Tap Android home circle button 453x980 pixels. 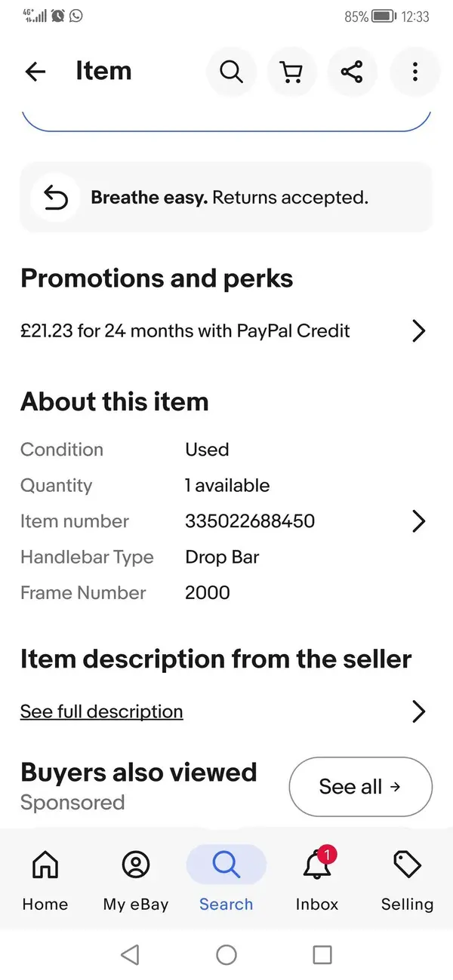coord(226,955)
